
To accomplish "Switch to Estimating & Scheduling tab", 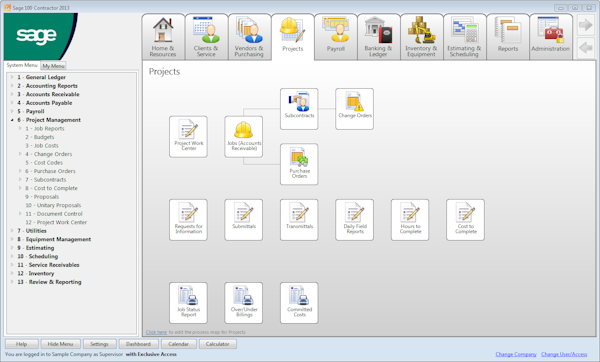I will pyautogui.click(x=465, y=37).
